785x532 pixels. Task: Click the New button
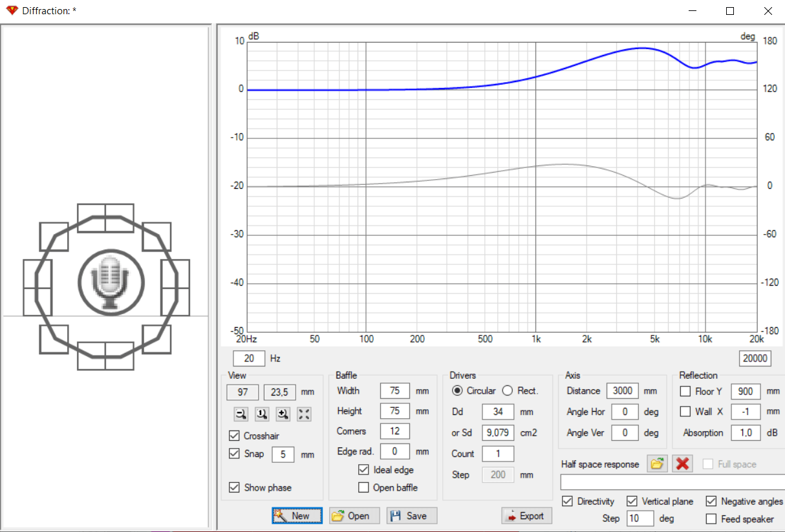pos(297,515)
